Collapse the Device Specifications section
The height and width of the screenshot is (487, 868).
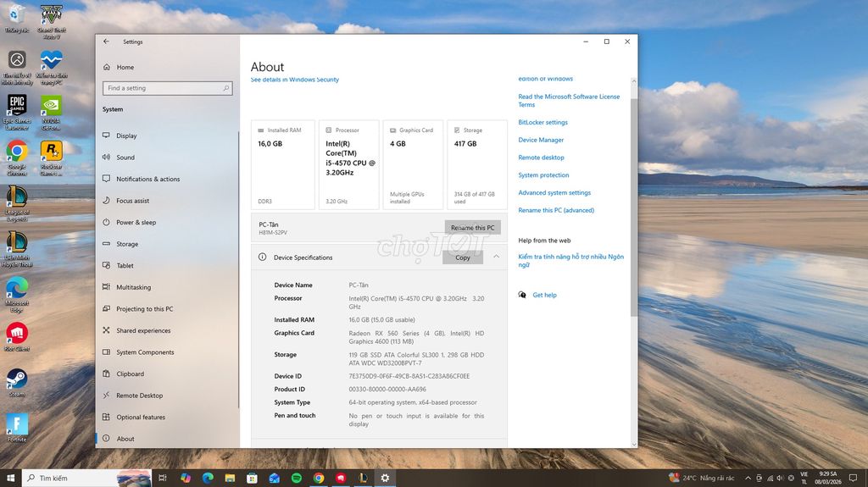(496, 257)
